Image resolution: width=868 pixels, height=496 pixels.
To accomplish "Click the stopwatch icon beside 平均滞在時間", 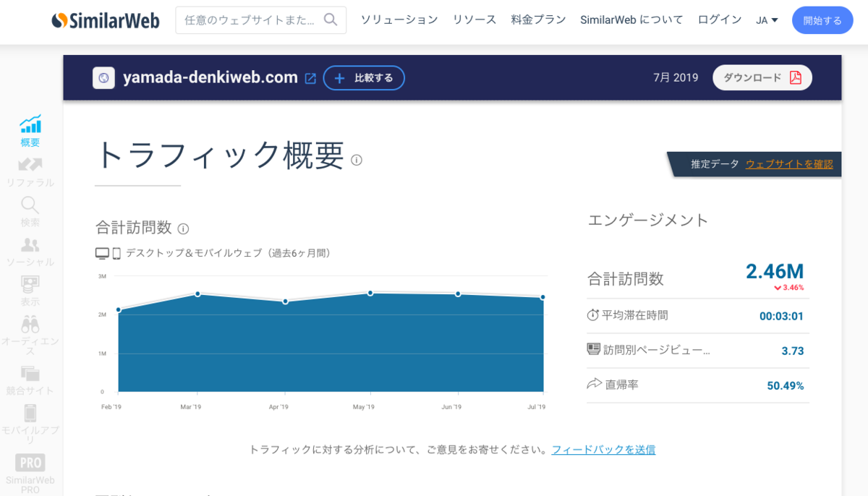I will [593, 315].
